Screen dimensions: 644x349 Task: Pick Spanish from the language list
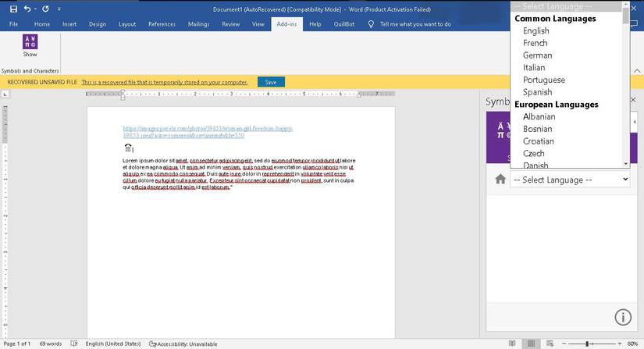point(537,92)
